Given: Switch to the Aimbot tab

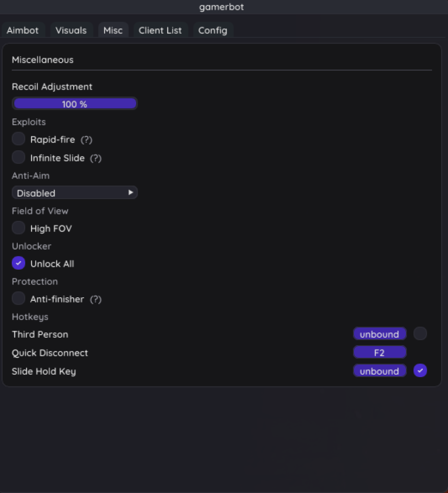Looking at the screenshot, I should click(x=23, y=31).
